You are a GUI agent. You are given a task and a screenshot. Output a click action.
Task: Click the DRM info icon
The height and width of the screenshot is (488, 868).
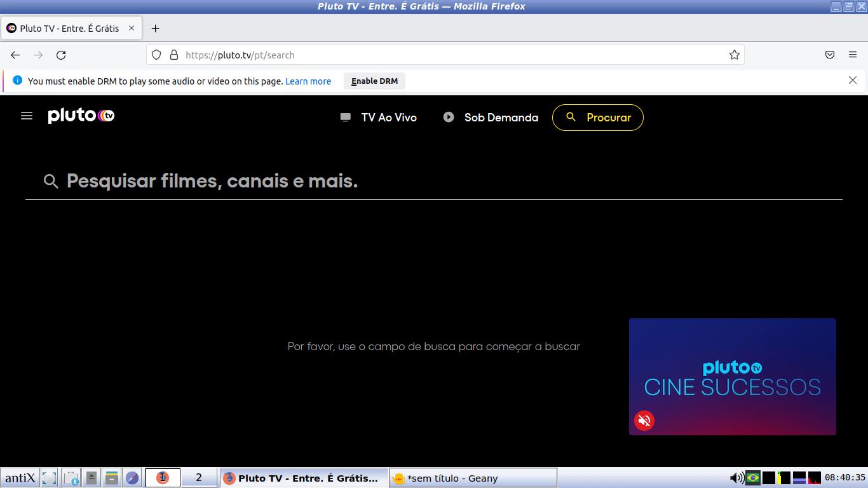pos(17,81)
